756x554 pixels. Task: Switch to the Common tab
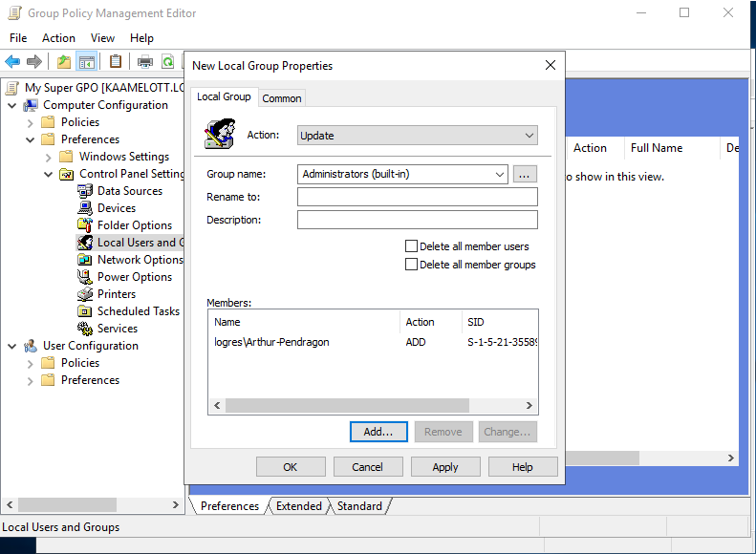point(282,98)
